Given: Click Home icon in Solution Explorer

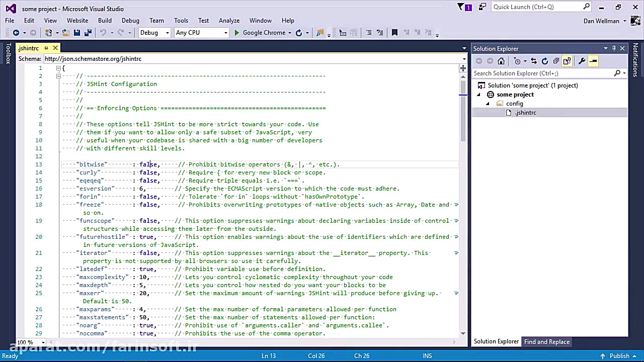Looking at the screenshot, I should tap(501, 61).
